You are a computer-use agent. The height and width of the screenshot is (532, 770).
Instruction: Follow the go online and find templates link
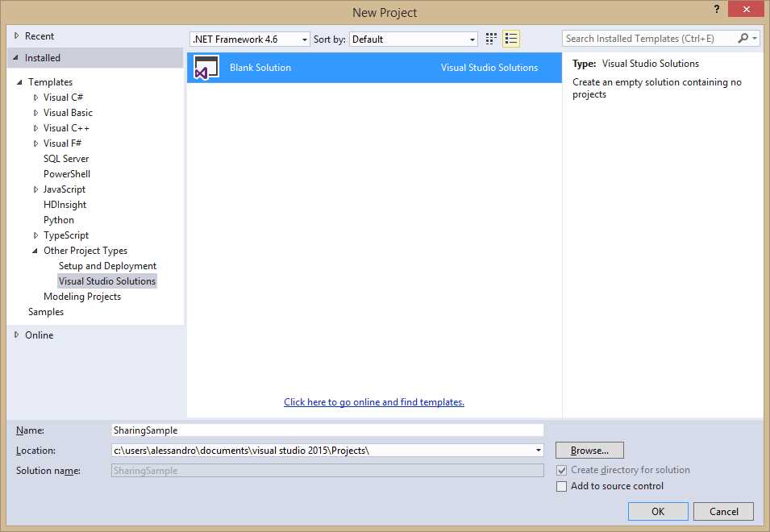[374, 402]
